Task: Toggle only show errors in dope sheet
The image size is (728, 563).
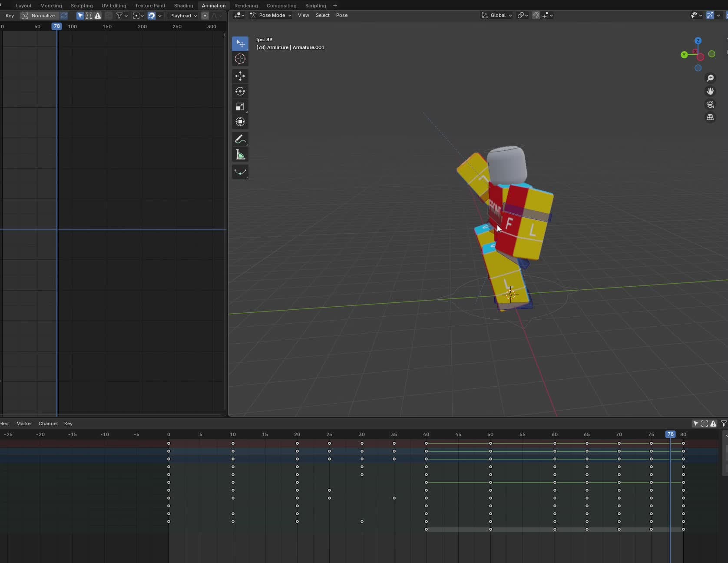Action: click(713, 424)
